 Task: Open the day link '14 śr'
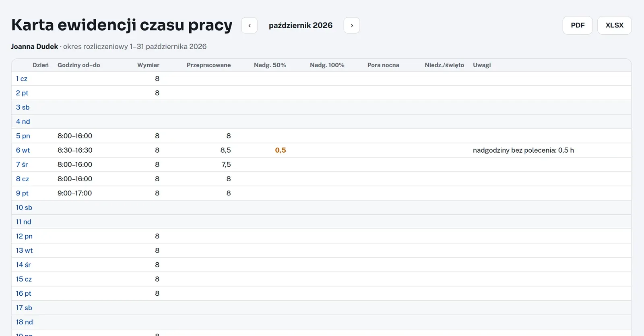[x=23, y=265]
